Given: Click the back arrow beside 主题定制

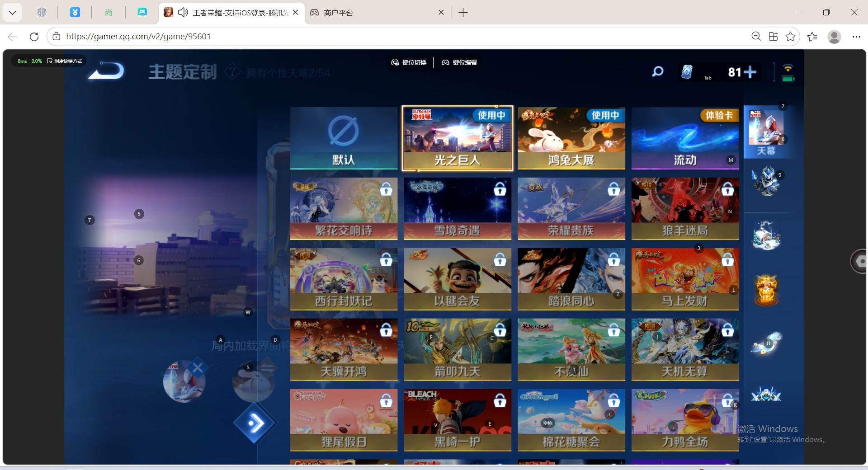Looking at the screenshot, I should (107, 71).
